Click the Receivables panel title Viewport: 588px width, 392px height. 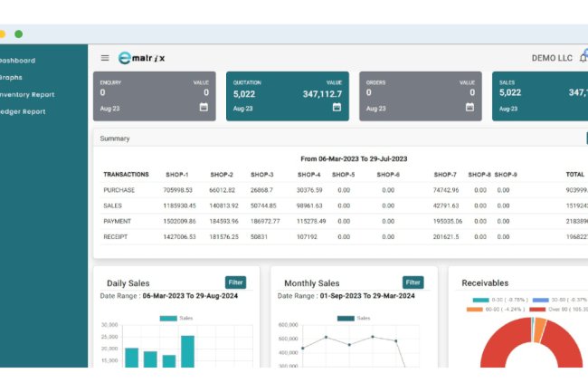pyautogui.click(x=485, y=283)
